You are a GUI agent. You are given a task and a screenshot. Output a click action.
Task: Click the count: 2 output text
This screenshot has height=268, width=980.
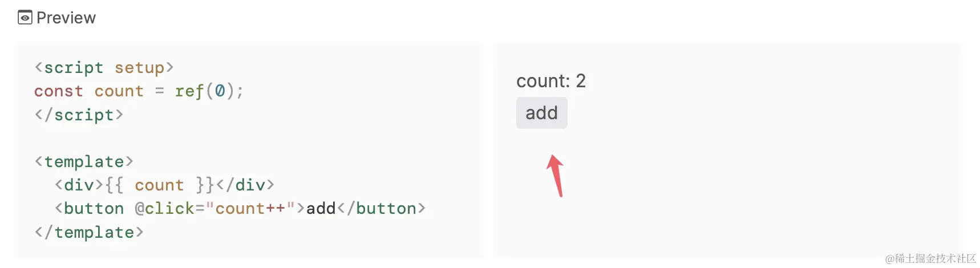click(551, 81)
